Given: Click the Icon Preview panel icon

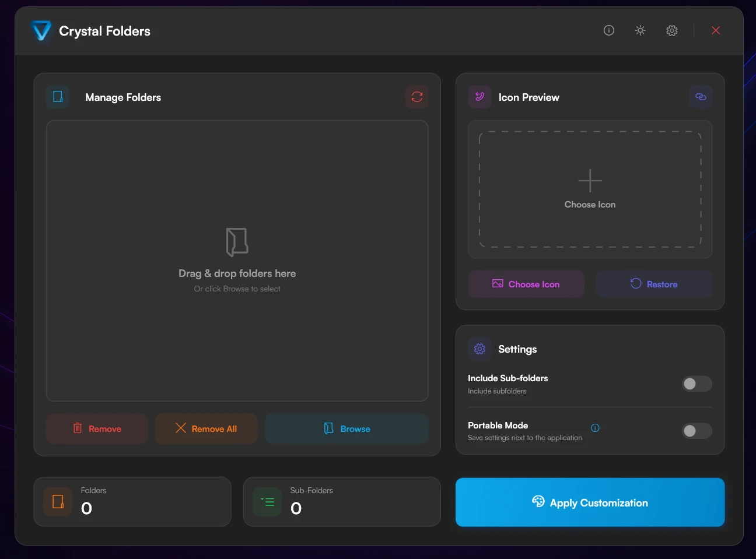Looking at the screenshot, I should pyautogui.click(x=480, y=97).
